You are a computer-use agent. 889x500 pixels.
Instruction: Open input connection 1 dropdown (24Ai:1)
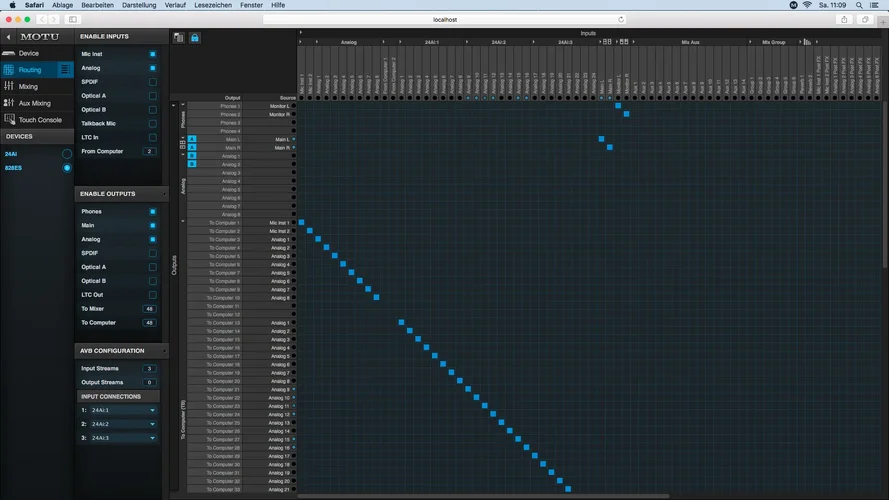click(x=123, y=410)
